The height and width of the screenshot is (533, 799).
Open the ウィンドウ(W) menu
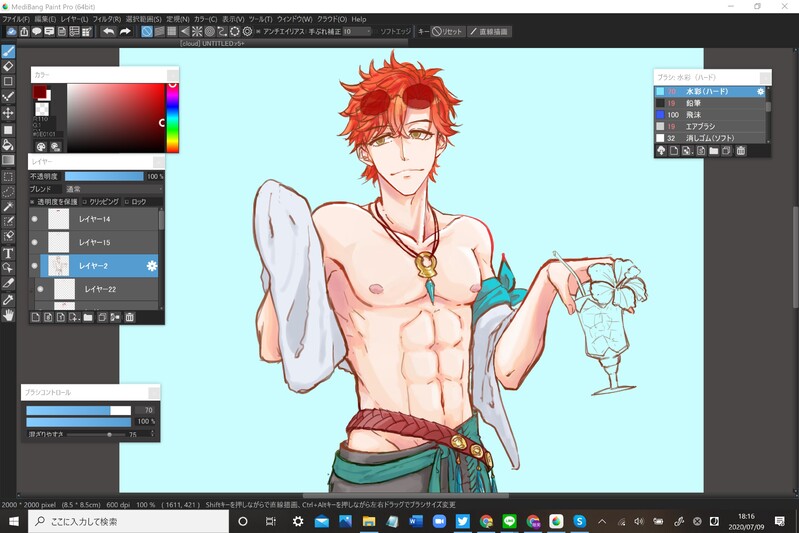coord(295,19)
